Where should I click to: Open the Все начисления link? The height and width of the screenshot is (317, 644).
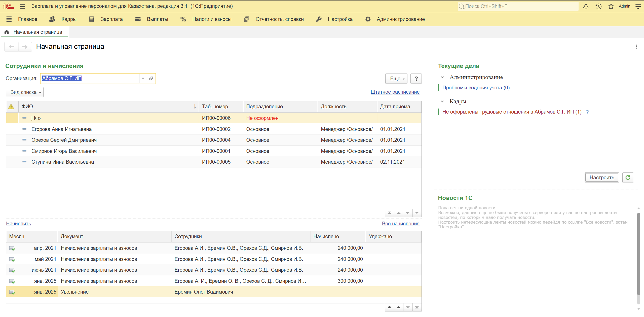(x=401, y=224)
